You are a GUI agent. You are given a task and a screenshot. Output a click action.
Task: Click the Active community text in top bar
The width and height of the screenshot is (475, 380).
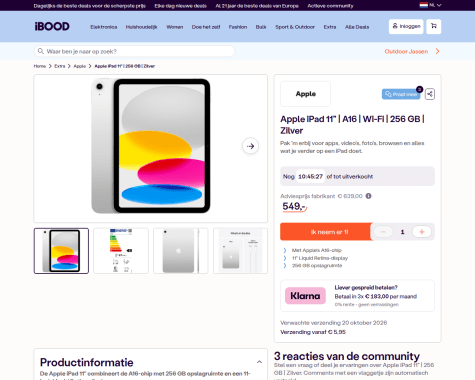coord(330,6)
